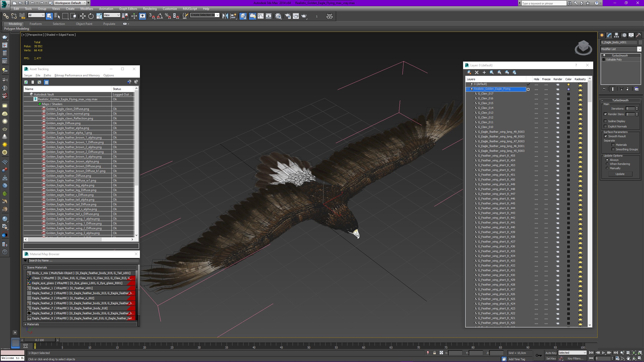The width and height of the screenshot is (644, 362).
Task: Expand the Editable Poly stack entry
Action: tap(603, 60)
